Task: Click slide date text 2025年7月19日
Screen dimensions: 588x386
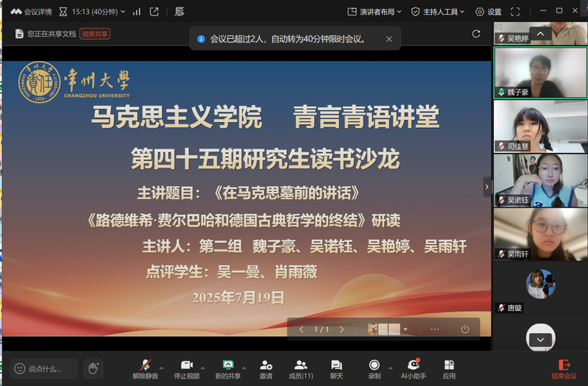Action: (x=238, y=298)
